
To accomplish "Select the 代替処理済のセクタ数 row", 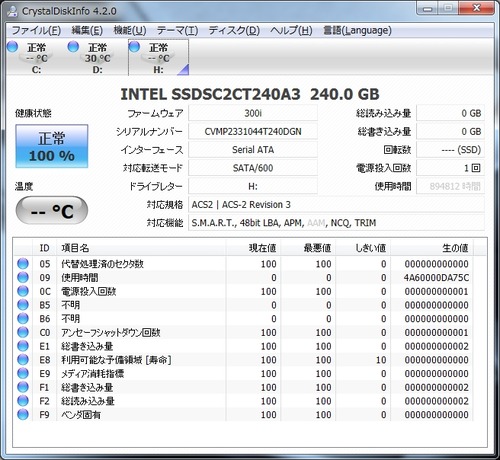I will pyautogui.click(x=243, y=264).
